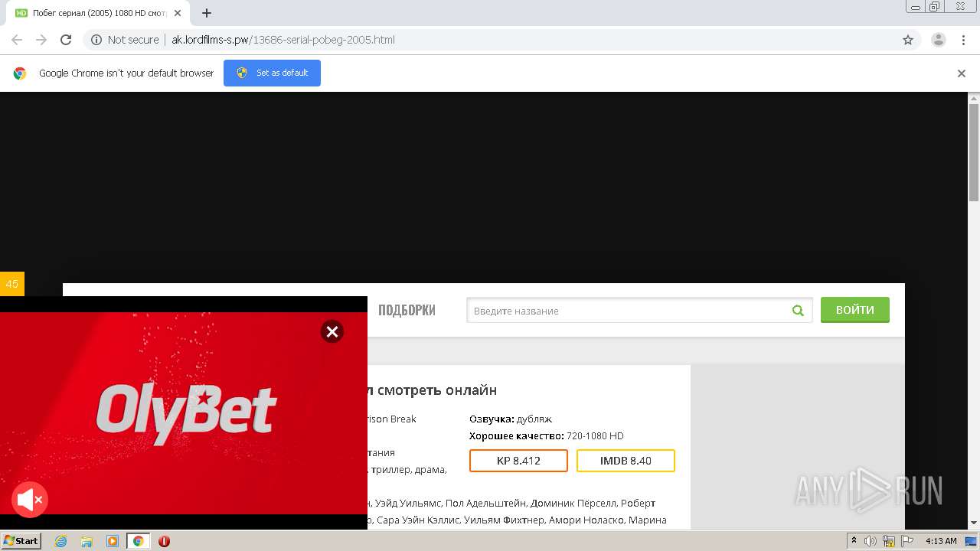Open the Chrome three-dot menu
Screen dimensions: 980x551
point(963,40)
